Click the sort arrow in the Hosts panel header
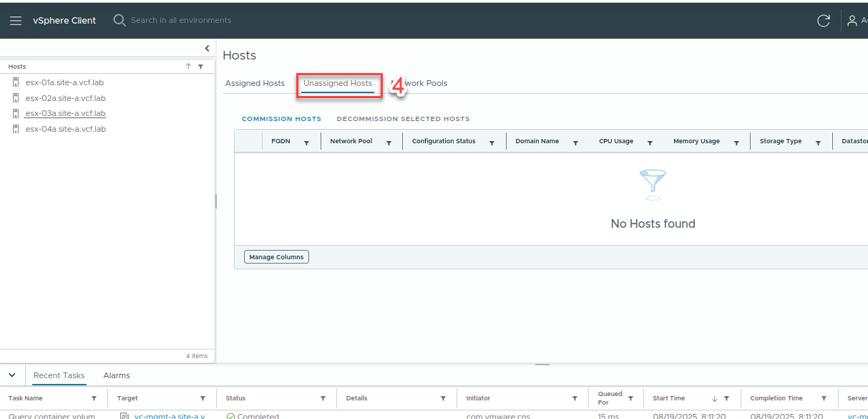 (x=188, y=65)
